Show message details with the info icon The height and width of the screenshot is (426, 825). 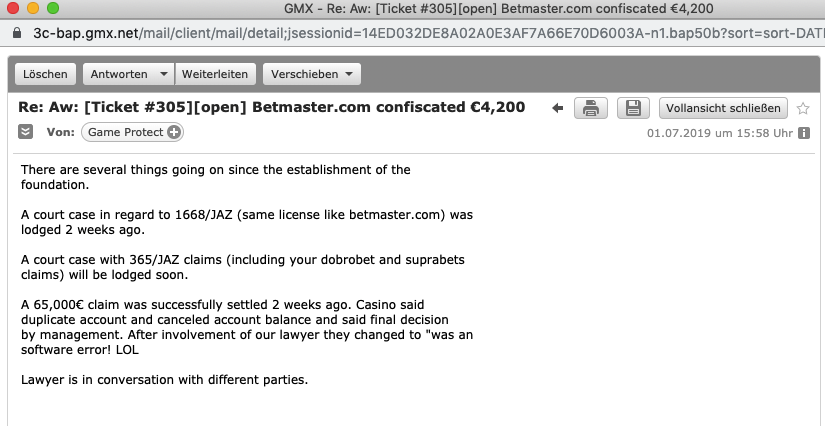[803, 133]
